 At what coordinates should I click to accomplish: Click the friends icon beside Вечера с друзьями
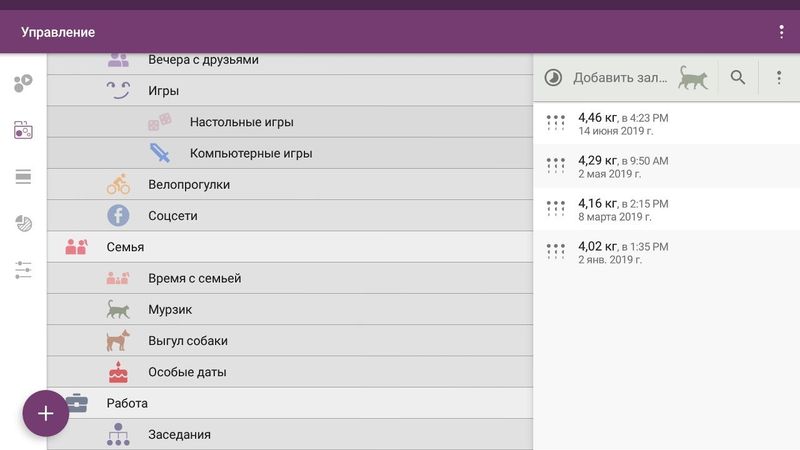(x=118, y=60)
